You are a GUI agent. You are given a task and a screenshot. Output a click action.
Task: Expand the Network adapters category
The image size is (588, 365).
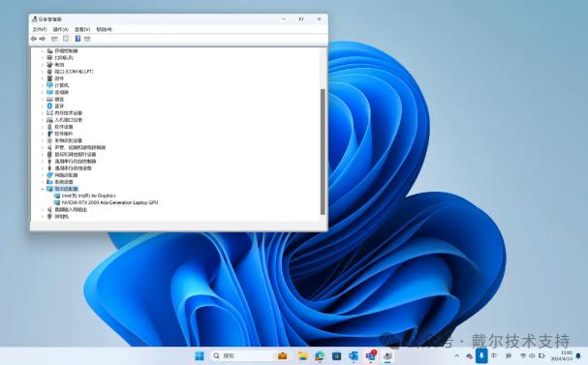43,175
